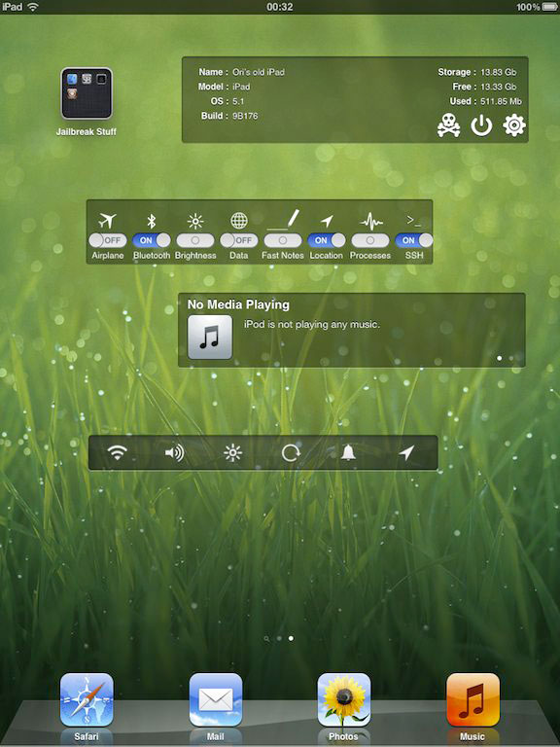This screenshot has width=560, height=747.
Task: Launch Safari from the dock
Action: coord(87,699)
